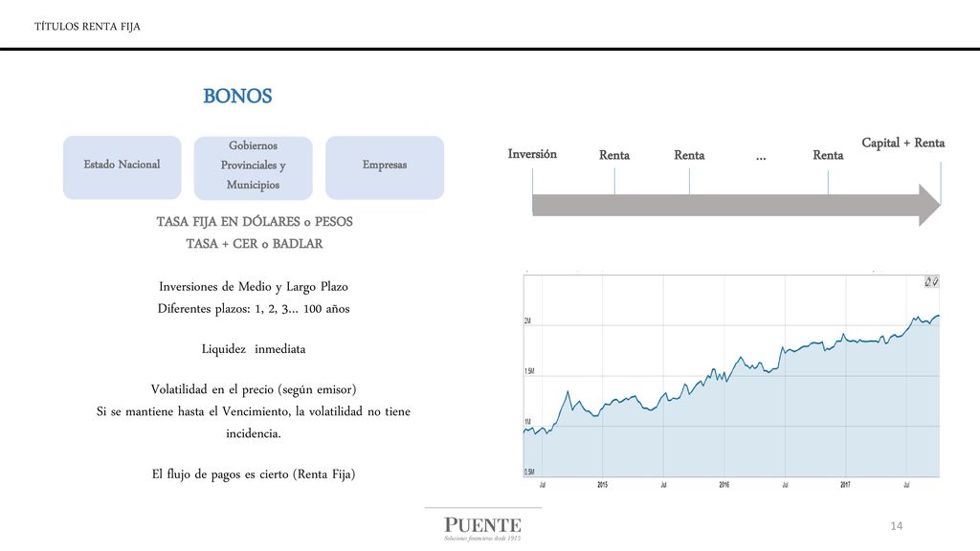Screen dimensions: 980x551
Task: Click the TÍTULOS RENTA FIJA header text
Action: [x=87, y=26]
